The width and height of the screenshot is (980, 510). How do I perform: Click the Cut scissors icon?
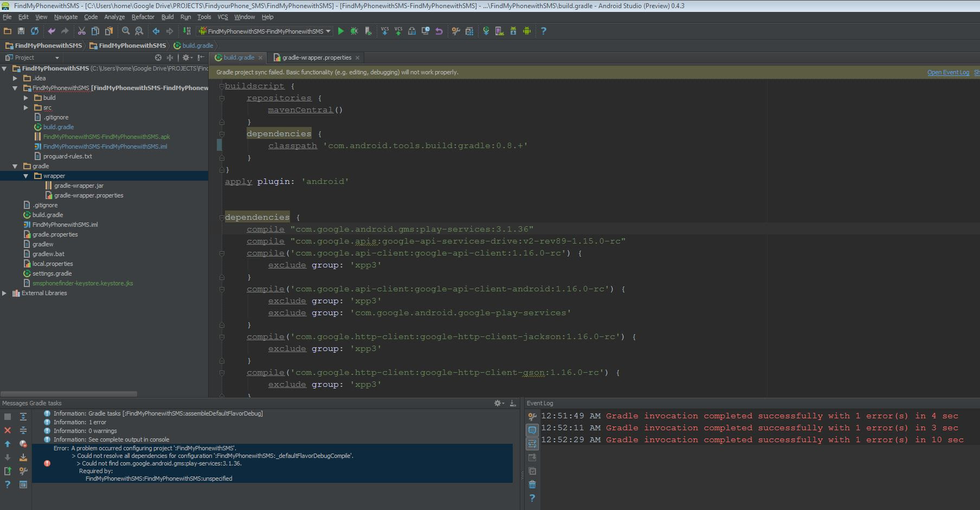click(82, 31)
